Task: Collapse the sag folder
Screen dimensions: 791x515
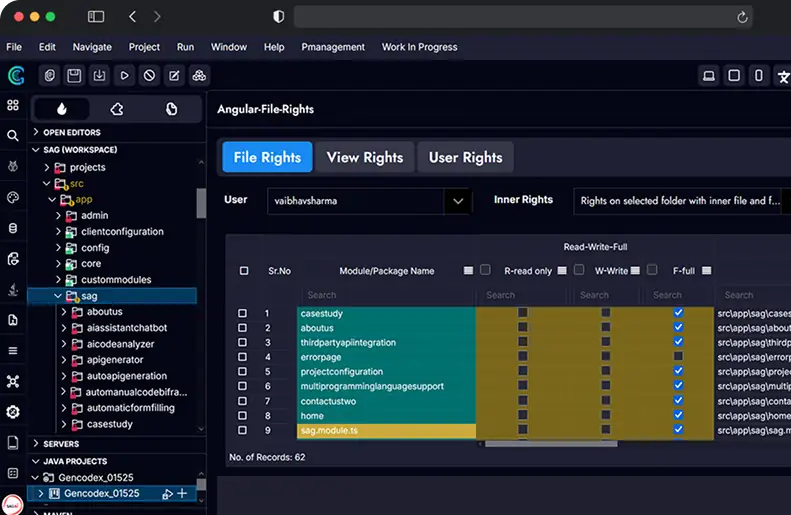Action: tap(58, 296)
